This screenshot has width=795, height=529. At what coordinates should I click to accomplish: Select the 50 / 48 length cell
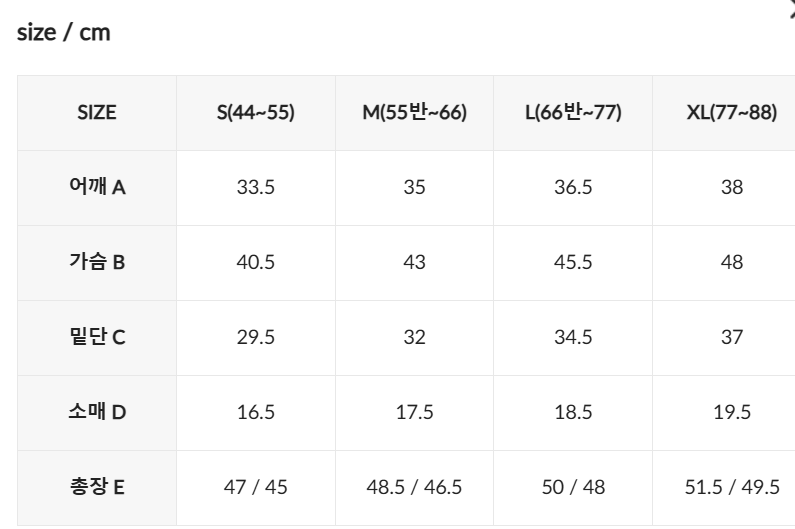[573, 487]
